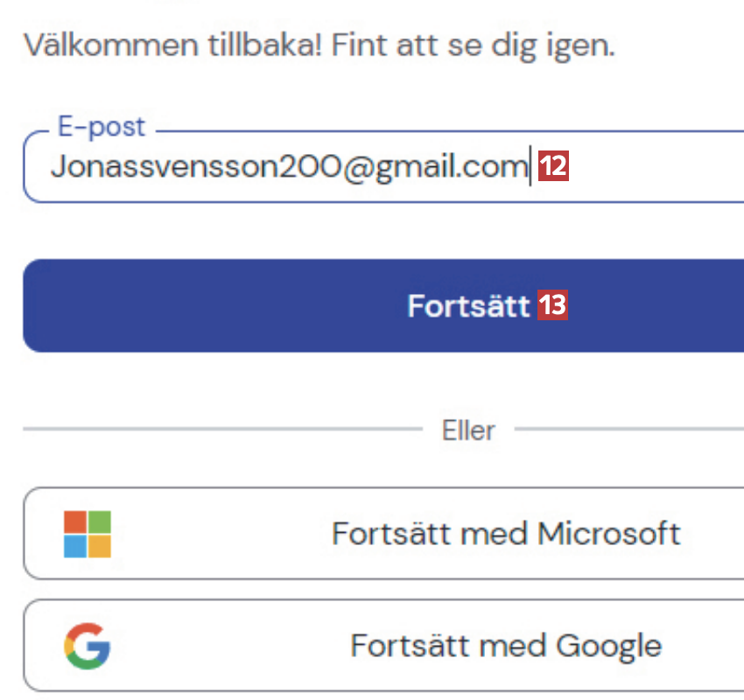Click the Välkommen tillbaka greeting text
The width and height of the screenshot is (744, 700).
[x=173, y=44]
